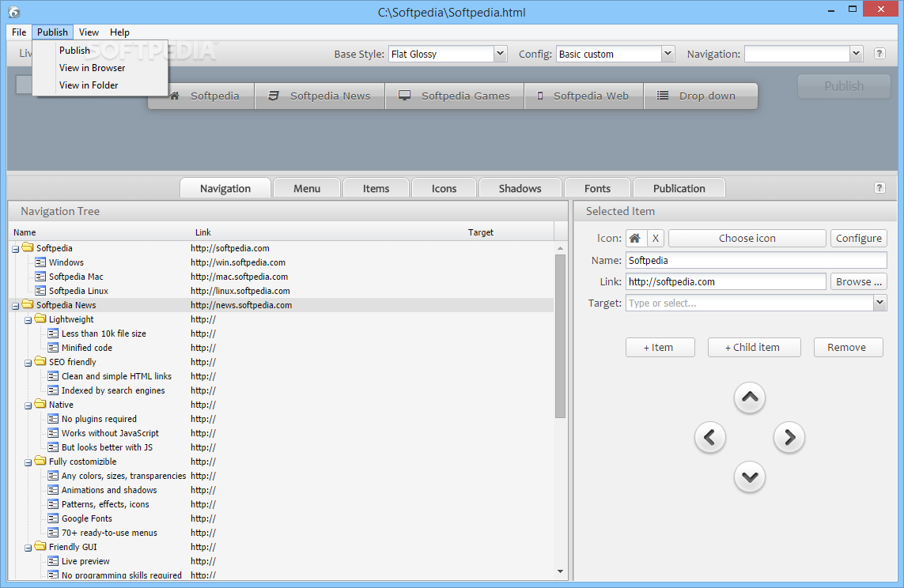The height and width of the screenshot is (588, 904).
Task: Clear the icon with the X button
Action: click(656, 238)
